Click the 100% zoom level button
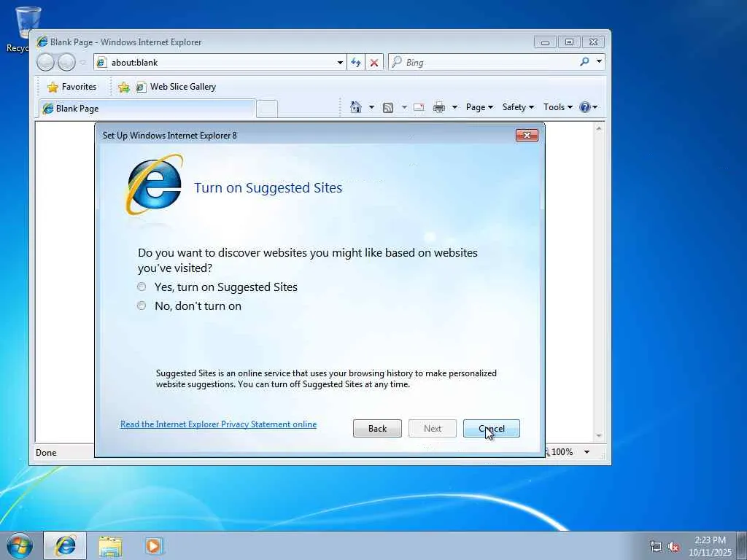The width and height of the screenshot is (747, 560). pos(560,452)
